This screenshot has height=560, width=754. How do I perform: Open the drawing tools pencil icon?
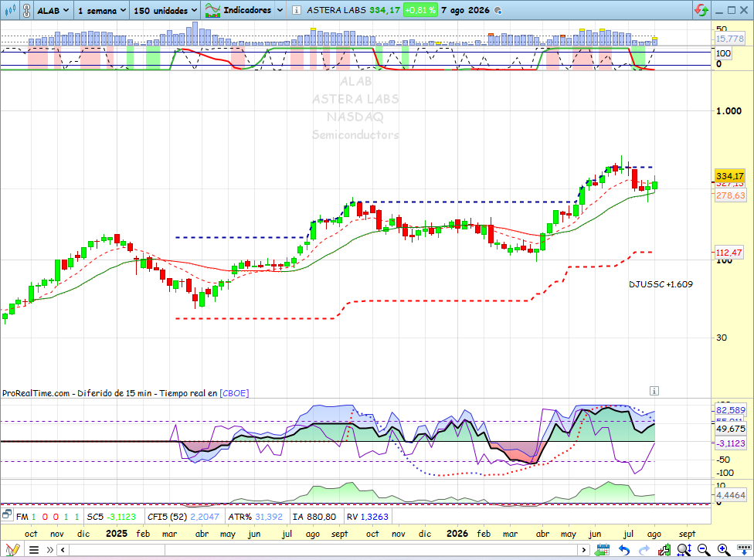click(x=12, y=549)
